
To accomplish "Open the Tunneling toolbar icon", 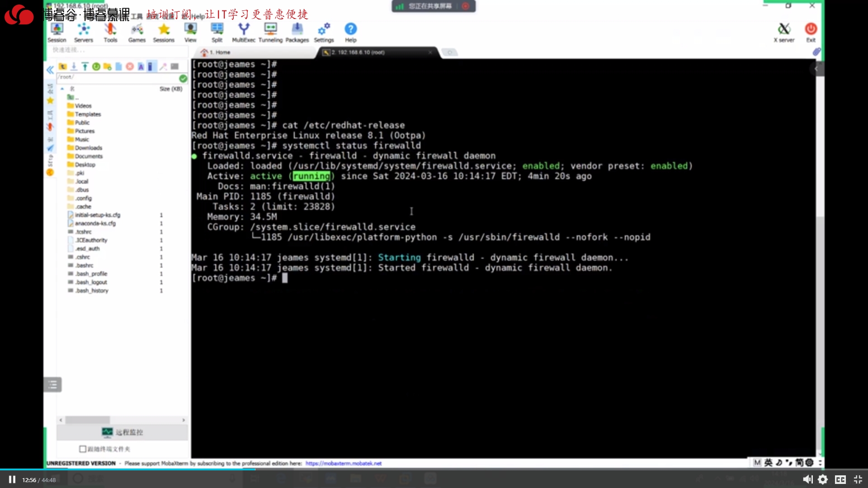I will pyautogui.click(x=270, y=33).
